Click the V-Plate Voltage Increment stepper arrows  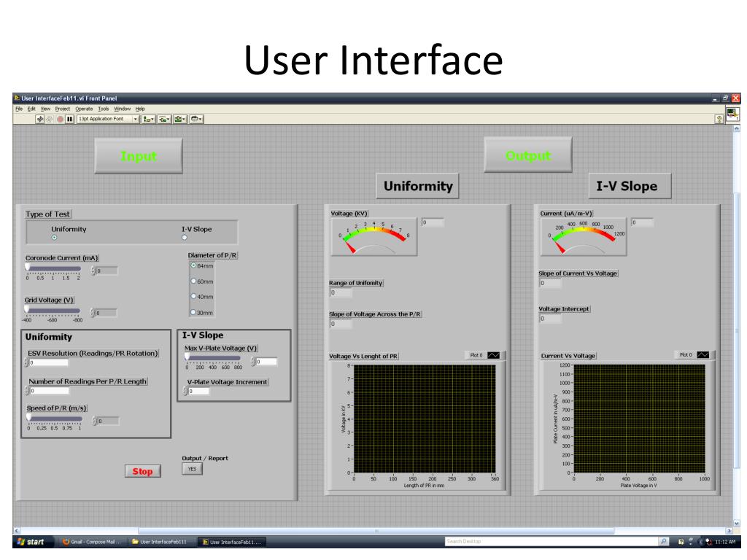[185, 392]
